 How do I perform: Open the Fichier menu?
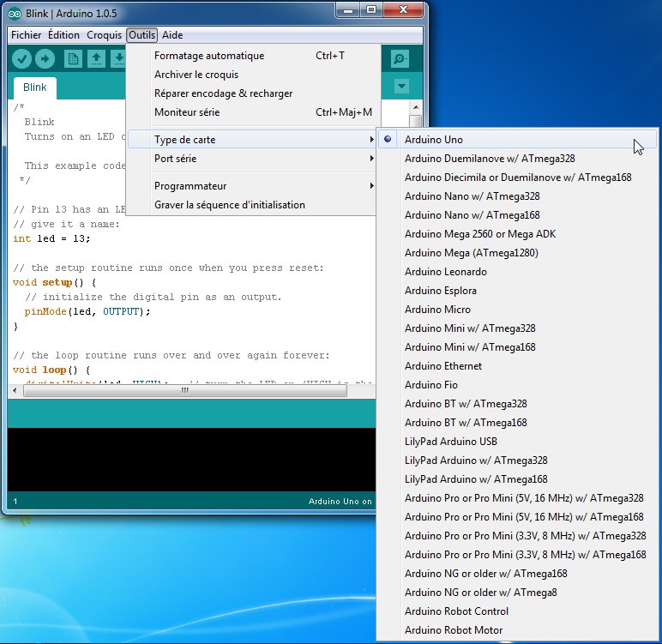26,35
